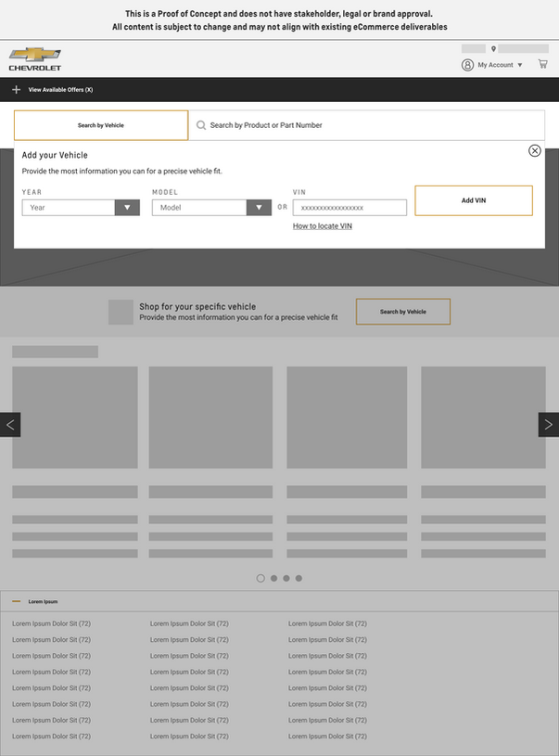Expand the My Account dropdown arrow
This screenshot has height=756, width=559.
click(520, 65)
